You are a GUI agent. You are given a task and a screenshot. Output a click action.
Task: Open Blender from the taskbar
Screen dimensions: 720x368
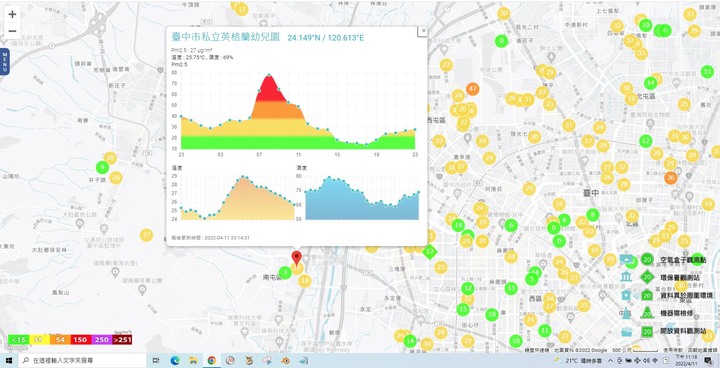point(285,361)
